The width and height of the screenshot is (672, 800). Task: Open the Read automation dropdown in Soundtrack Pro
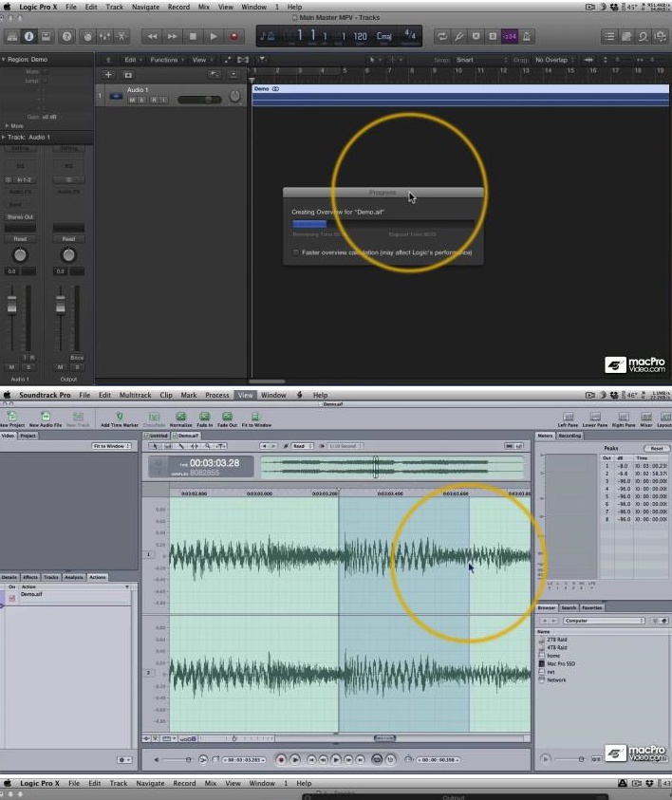[x=302, y=446]
